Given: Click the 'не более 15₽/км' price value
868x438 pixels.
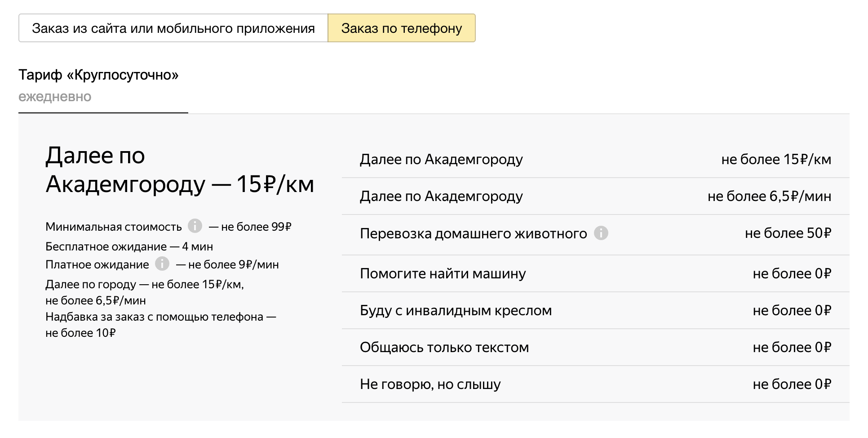Looking at the screenshot, I should pos(776,159).
